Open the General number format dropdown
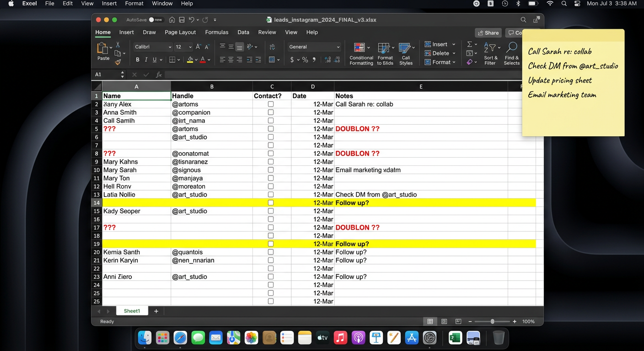The width and height of the screenshot is (644, 351). coord(338,47)
